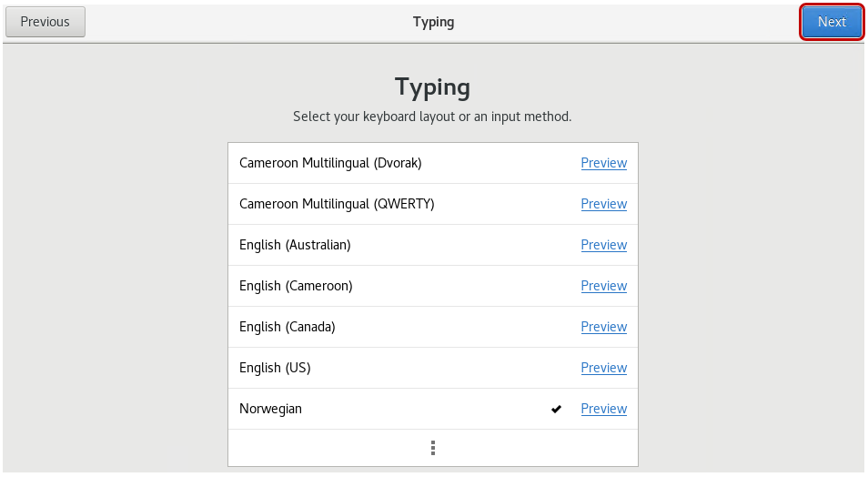Preview the English (Canada) keyboard
The width and height of the screenshot is (868, 477).
coord(603,327)
